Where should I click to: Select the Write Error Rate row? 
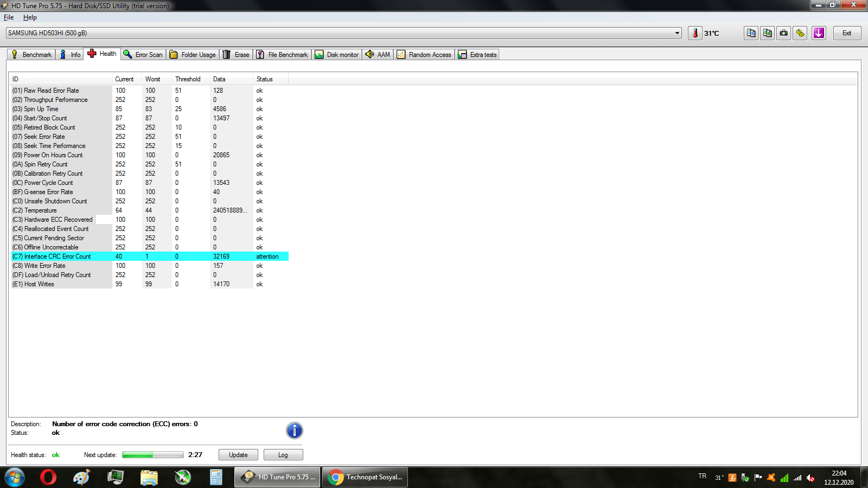pyautogui.click(x=150, y=266)
